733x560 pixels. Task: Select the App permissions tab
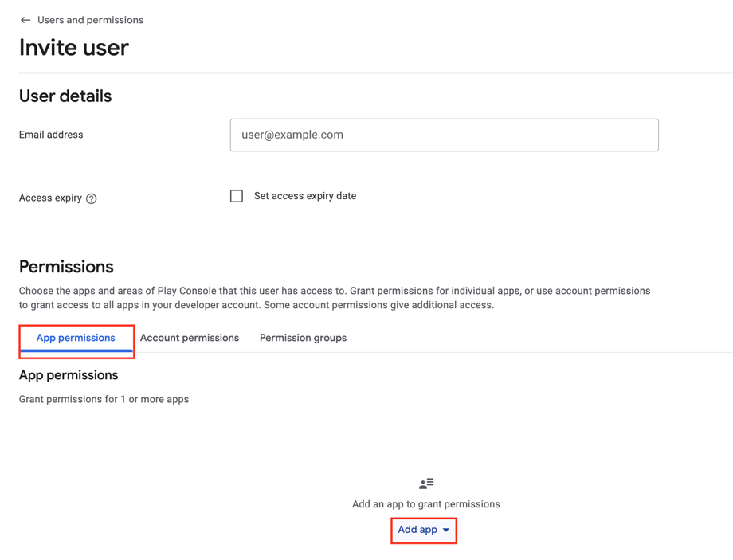[x=76, y=339]
